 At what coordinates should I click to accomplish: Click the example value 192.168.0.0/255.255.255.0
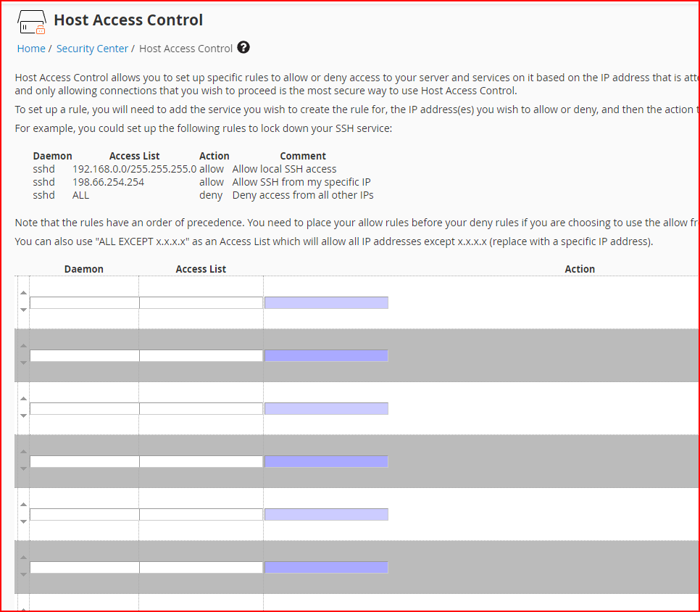[x=134, y=169]
